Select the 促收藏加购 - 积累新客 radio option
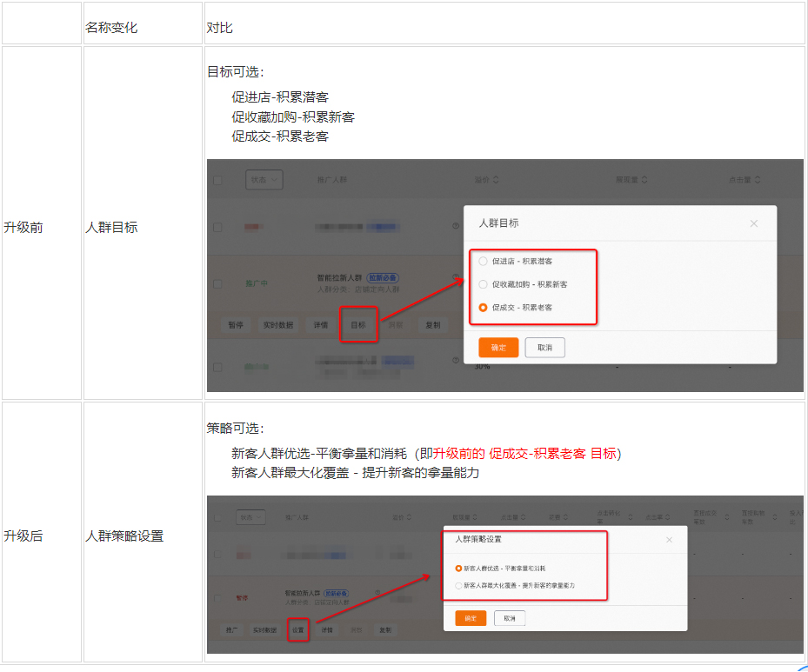This screenshot has height=672, width=808. click(x=484, y=284)
